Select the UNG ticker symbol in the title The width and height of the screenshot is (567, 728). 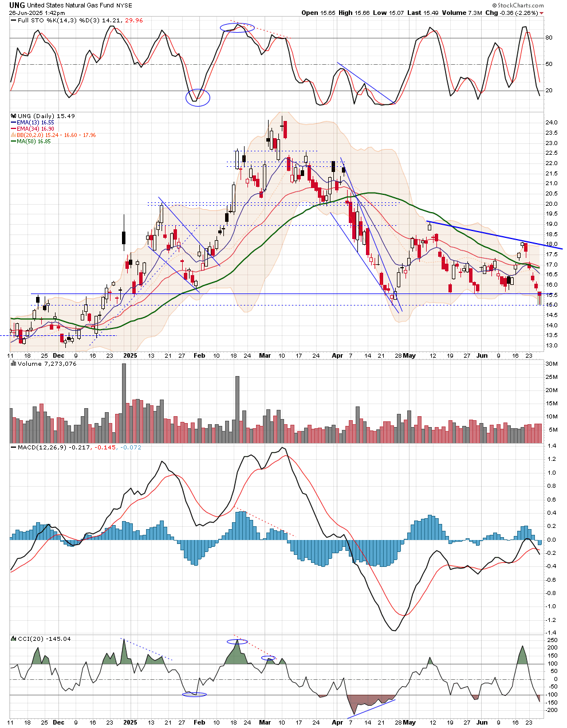pos(17,5)
